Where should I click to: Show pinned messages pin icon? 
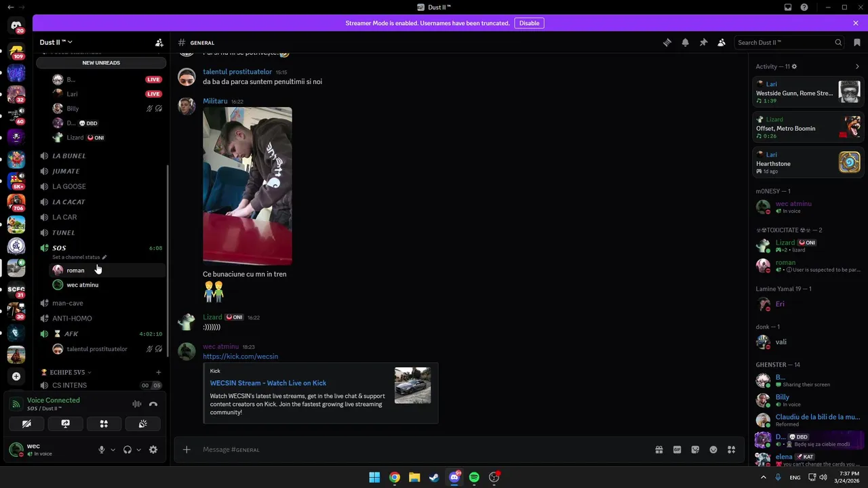coord(704,42)
